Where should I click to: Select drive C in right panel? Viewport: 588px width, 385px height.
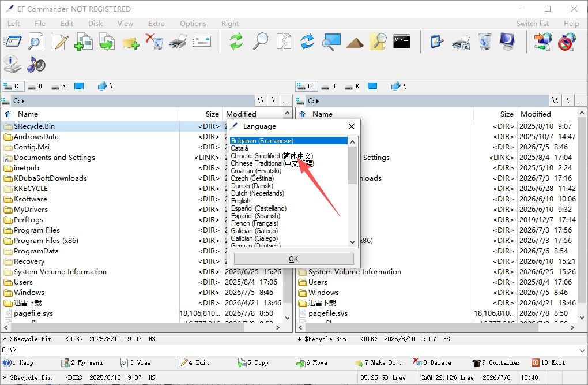(306, 87)
